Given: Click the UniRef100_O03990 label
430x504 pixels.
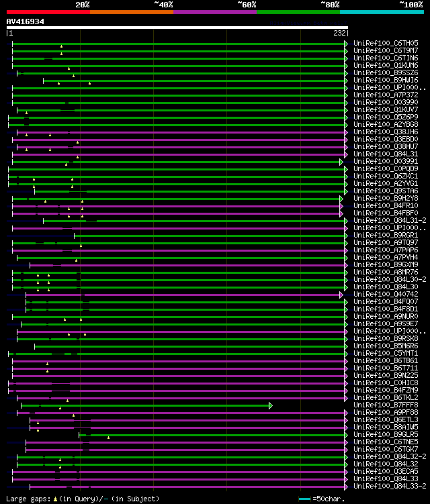Looking at the screenshot, I should [386, 102].
